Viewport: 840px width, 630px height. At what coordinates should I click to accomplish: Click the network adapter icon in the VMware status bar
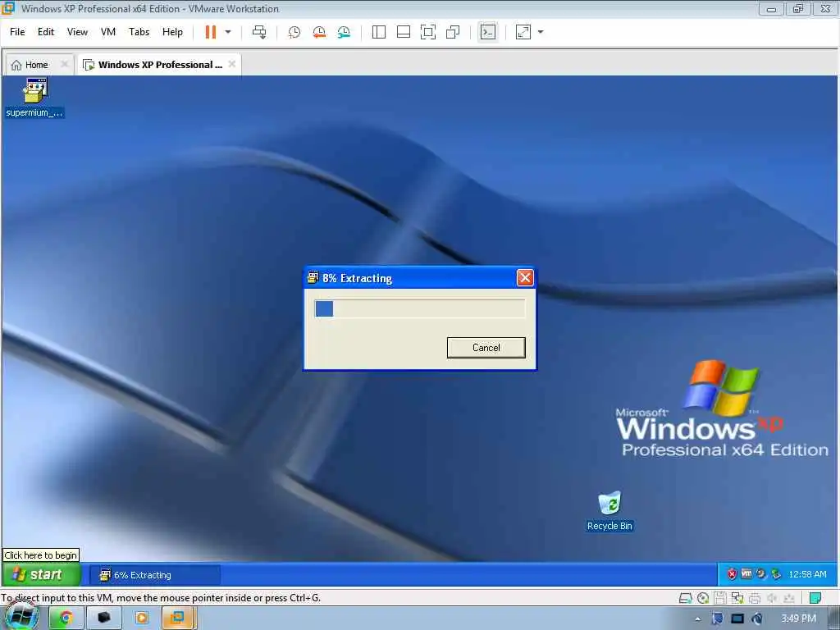point(737,598)
